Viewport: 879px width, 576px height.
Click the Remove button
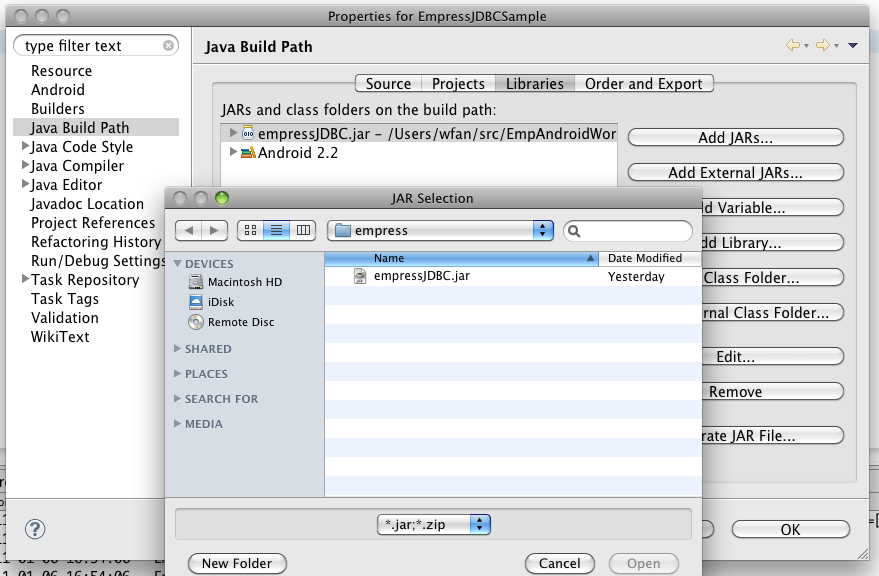[772, 391]
